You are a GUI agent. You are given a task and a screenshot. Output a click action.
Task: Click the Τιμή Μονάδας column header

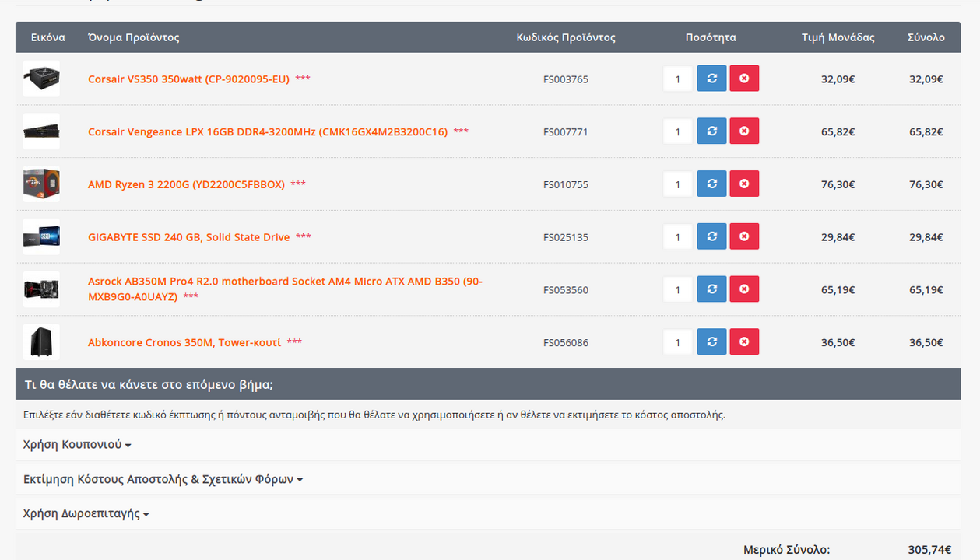pos(838,37)
